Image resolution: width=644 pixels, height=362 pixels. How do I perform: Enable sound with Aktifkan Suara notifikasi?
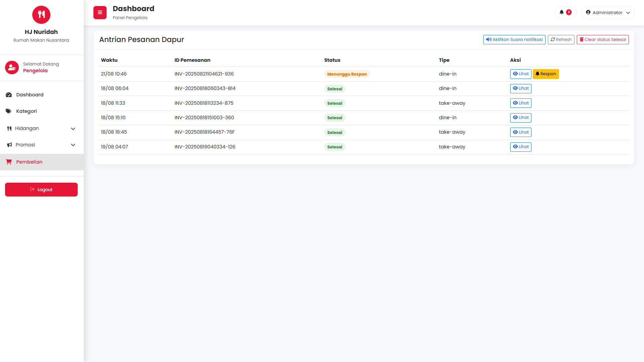[514, 40]
